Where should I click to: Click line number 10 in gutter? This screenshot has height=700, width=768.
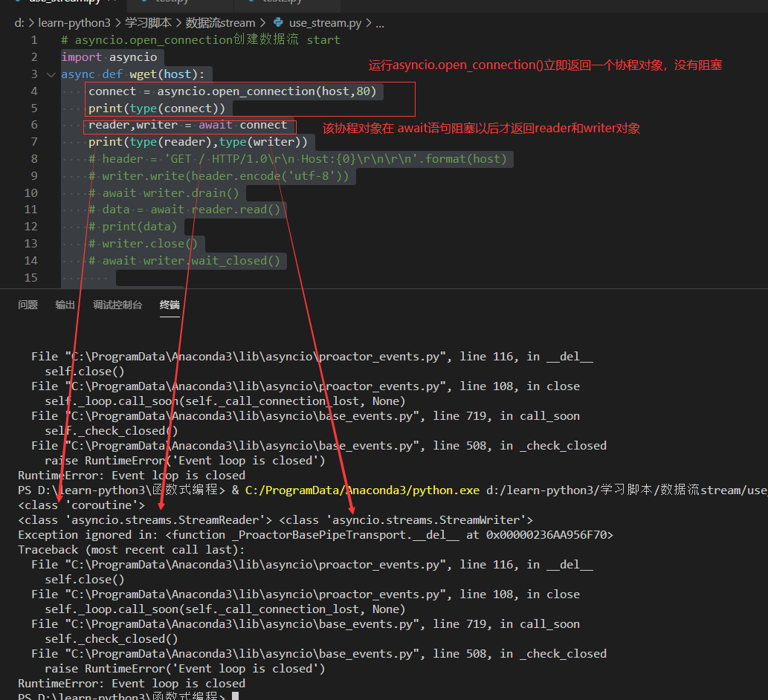point(31,193)
